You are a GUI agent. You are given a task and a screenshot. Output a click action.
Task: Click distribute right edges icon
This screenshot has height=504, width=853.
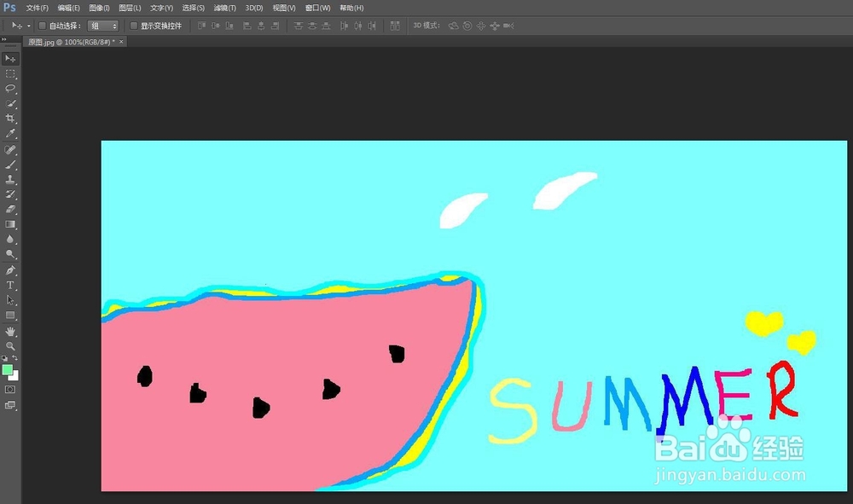click(x=372, y=26)
